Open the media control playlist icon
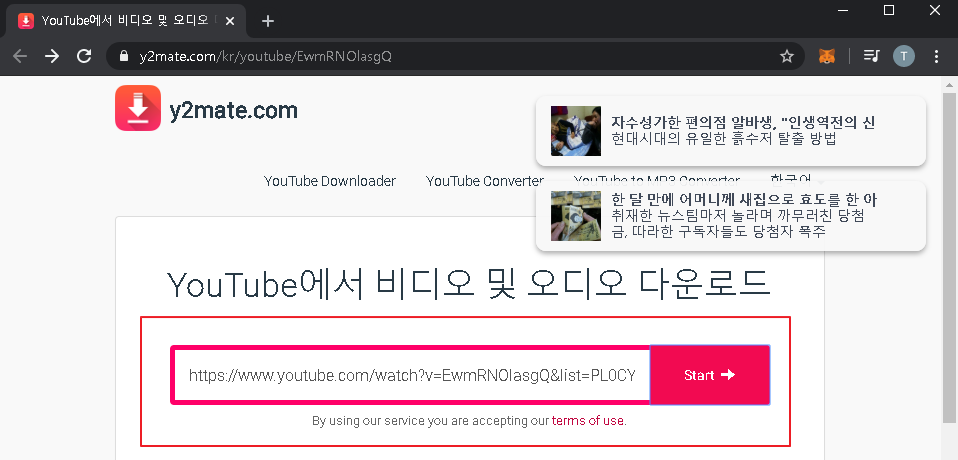Viewport: 958px width, 460px height. pos(871,56)
